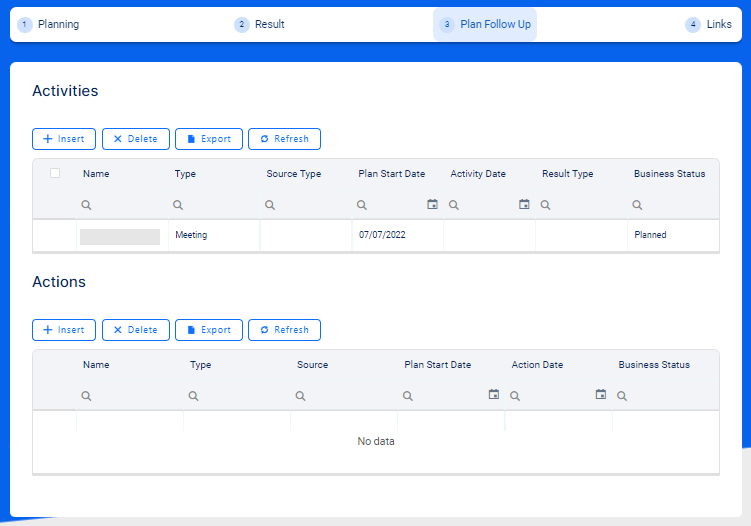Insert a new row in Actions section
This screenshot has width=751, height=526.
point(64,330)
